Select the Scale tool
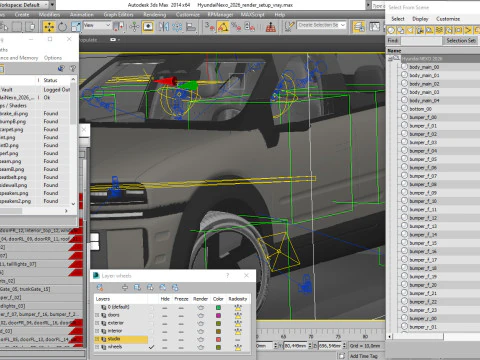The image size is (480, 360). tap(76, 27)
